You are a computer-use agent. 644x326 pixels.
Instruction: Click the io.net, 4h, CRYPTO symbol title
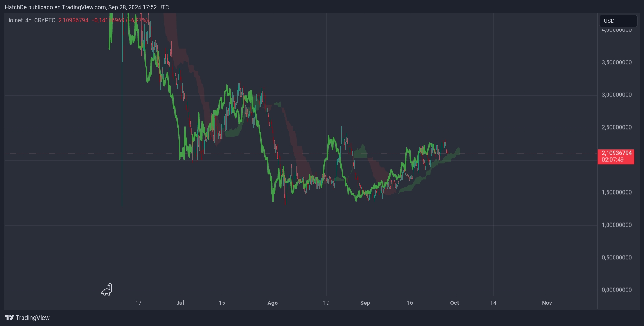point(32,20)
